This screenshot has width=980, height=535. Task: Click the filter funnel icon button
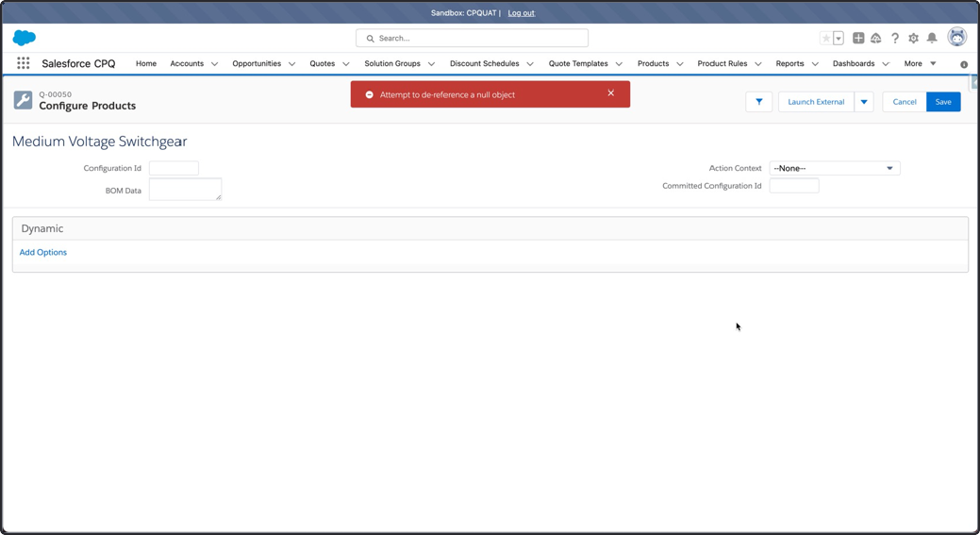point(758,102)
